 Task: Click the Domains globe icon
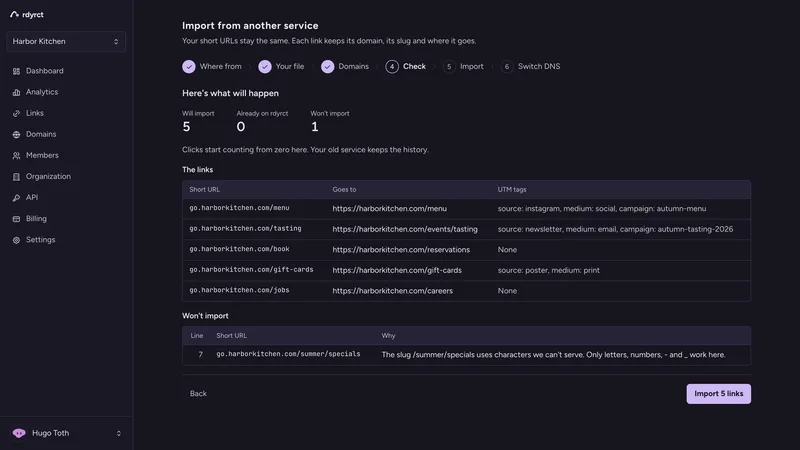(x=16, y=135)
